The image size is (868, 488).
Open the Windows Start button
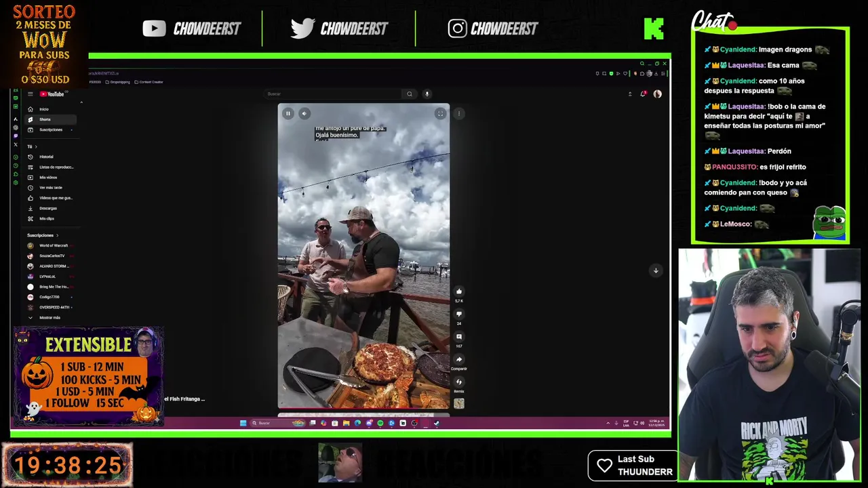243,423
